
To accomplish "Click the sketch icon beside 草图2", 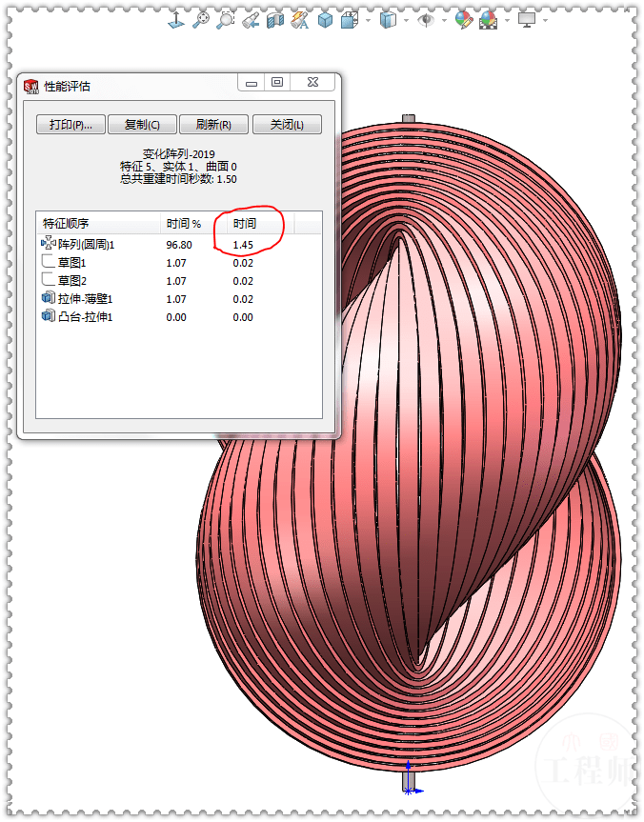I will pyautogui.click(x=49, y=279).
